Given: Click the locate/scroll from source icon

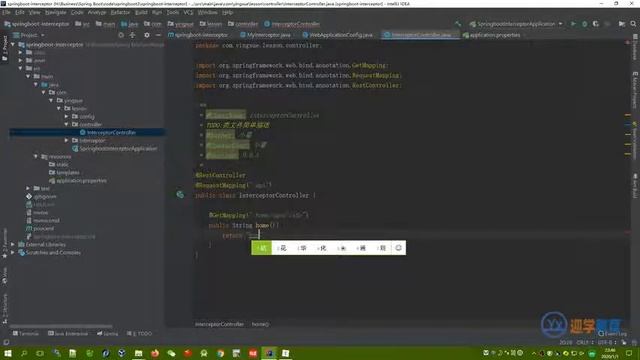Looking at the screenshot, I should (121, 36).
